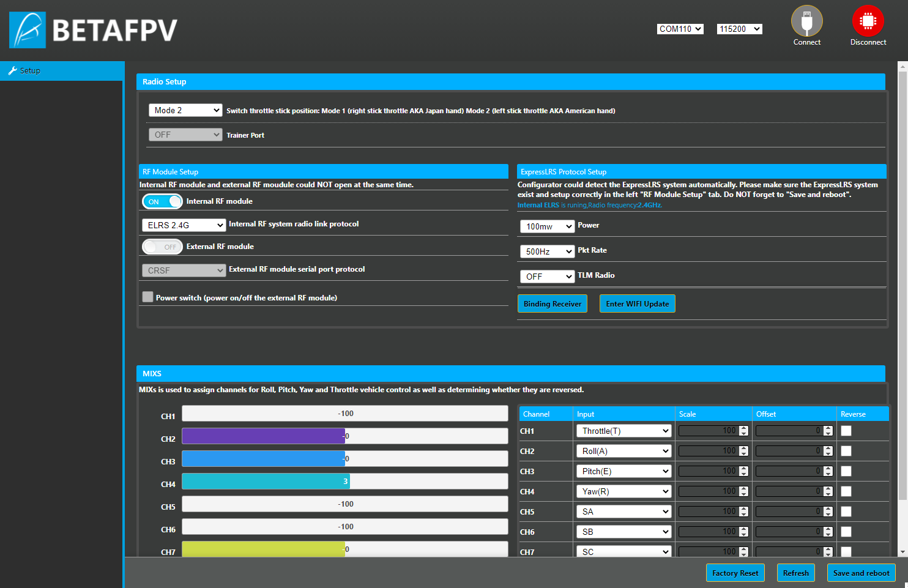
Task: Click the CH4 teal channel bar
Action: point(266,482)
